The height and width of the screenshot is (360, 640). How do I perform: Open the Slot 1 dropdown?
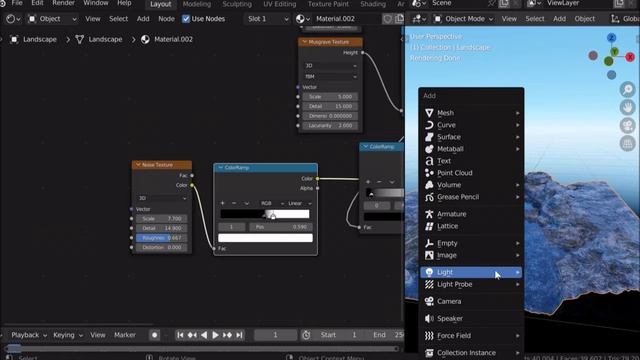pyautogui.click(x=268, y=19)
